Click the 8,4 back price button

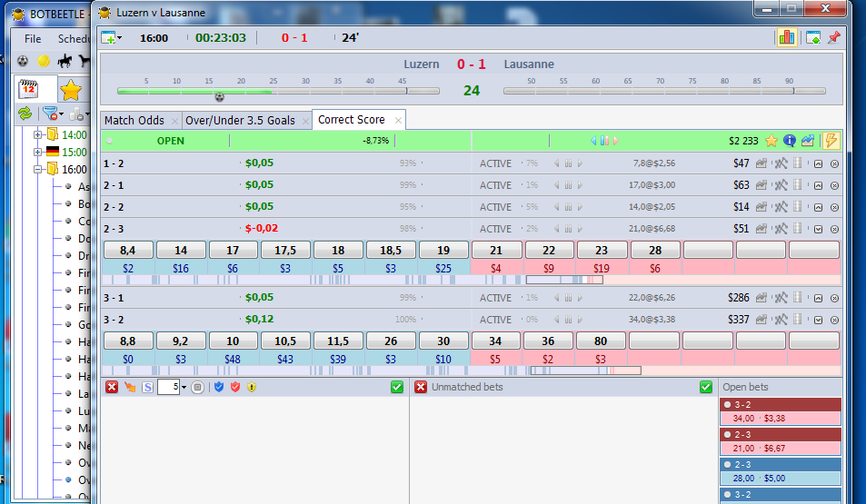(x=127, y=250)
